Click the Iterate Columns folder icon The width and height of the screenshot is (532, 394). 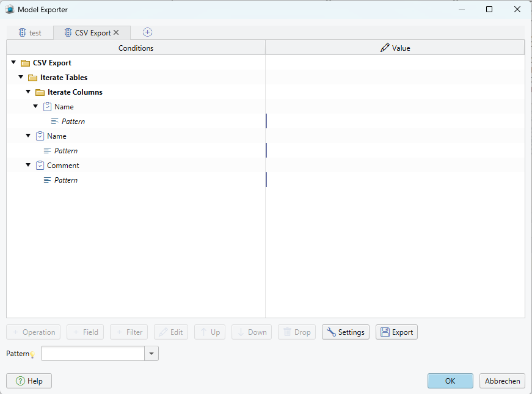(40, 92)
